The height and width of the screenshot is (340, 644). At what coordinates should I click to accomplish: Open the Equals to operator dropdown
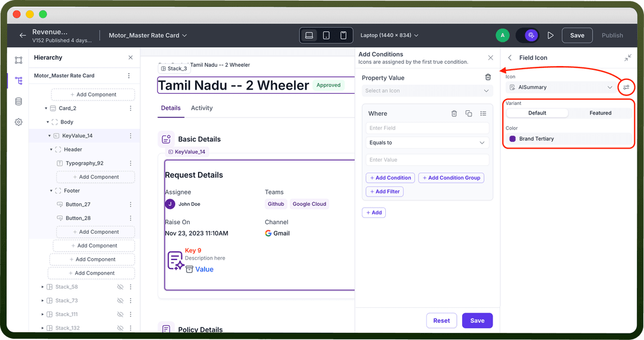click(x=427, y=143)
